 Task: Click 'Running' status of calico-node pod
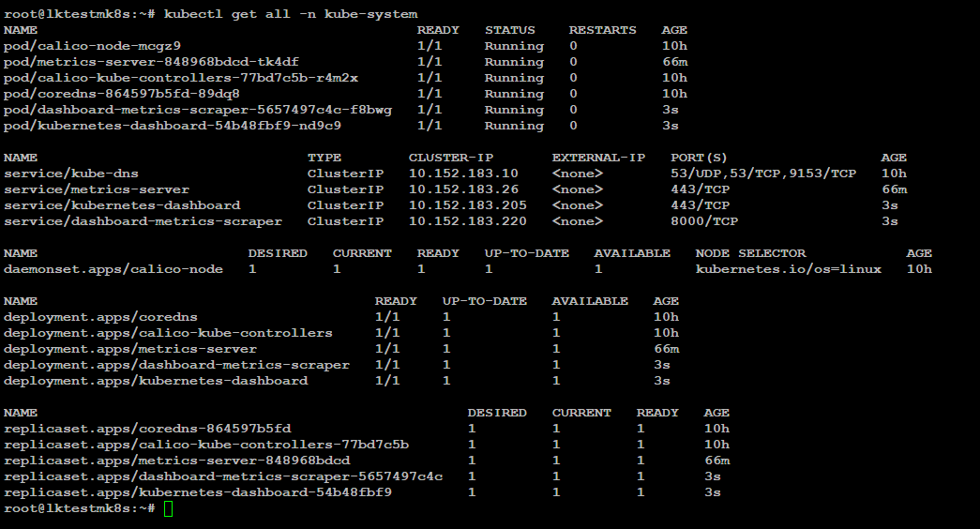click(x=514, y=46)
